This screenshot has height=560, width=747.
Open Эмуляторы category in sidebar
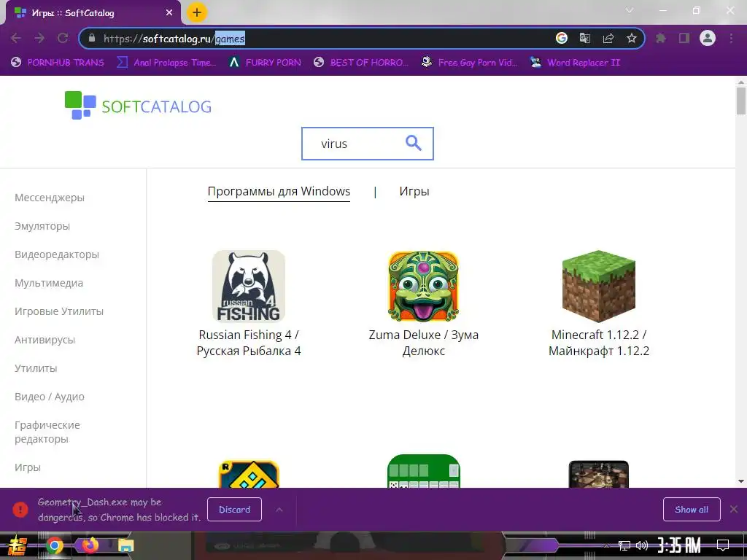42,226
